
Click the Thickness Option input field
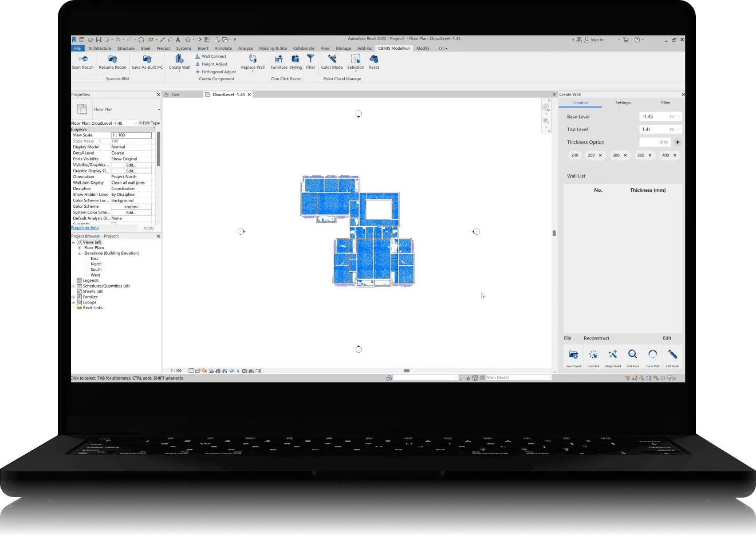(x=655, y=142)
